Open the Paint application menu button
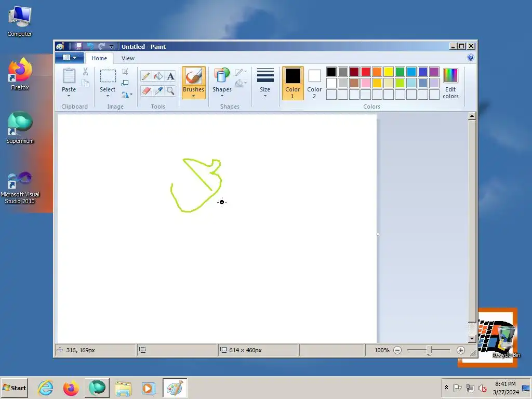The height and width of the screenshot is (399, 532). [x=70, y=58]
